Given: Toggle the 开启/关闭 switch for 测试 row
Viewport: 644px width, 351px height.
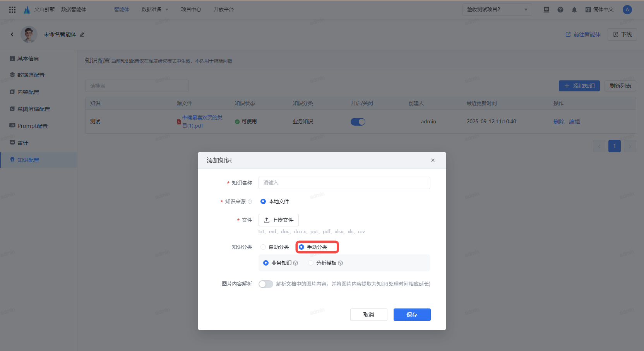Looking at the screenshot, I should 358,122.
